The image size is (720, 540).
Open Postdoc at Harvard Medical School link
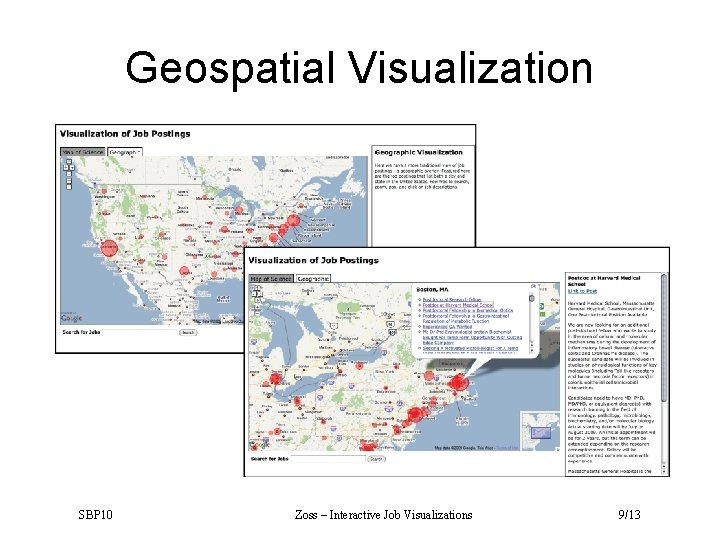pyautogui.click(x=458, y=304)
